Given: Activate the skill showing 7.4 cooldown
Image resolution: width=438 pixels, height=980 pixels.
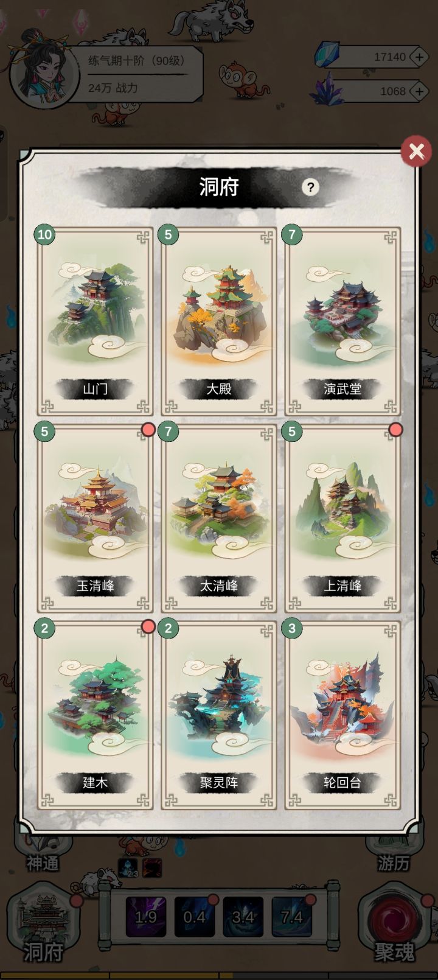Looking at the screenshot, I should [292, 917].
